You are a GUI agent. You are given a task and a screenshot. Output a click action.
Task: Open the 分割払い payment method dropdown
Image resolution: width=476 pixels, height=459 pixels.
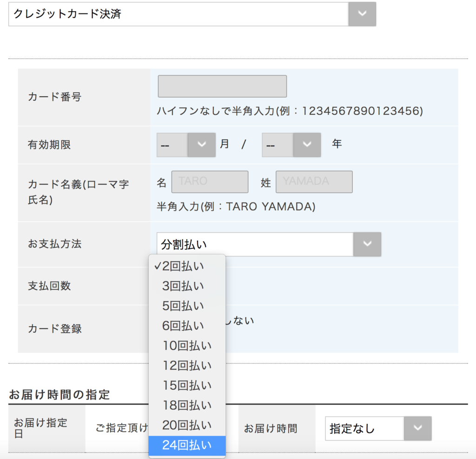pos(269,244)
